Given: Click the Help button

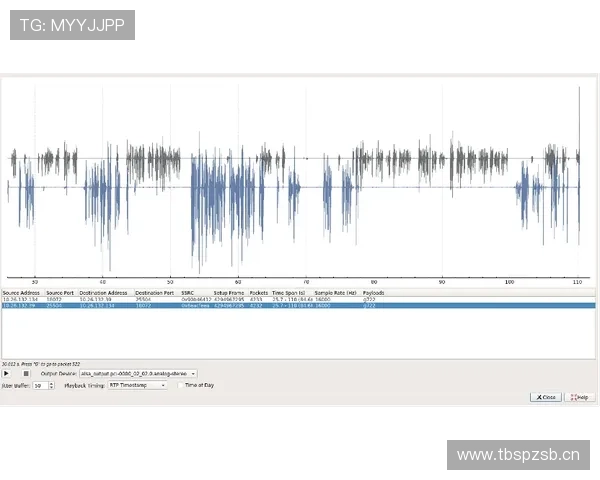Looking at the screenshot, I should click(579, 397).
